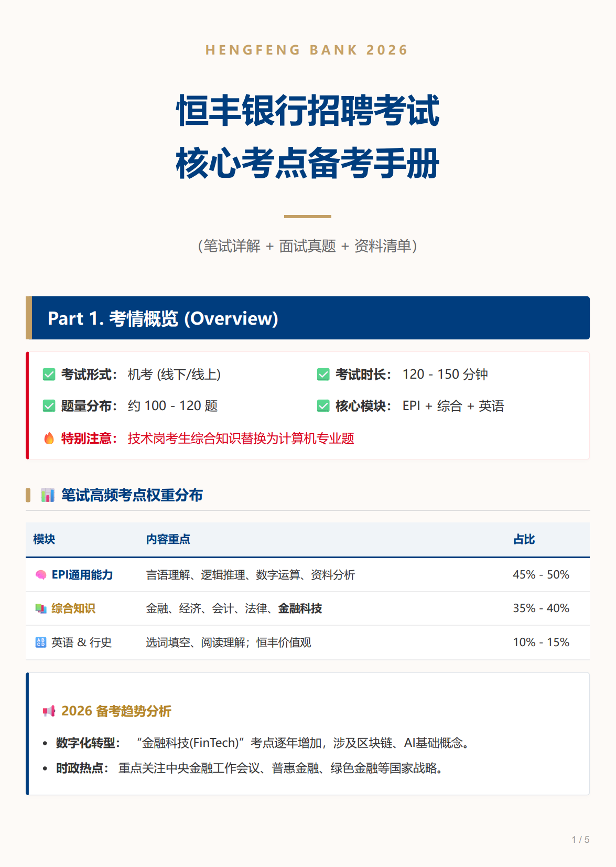This screenshot has height=867, width=616.
Task: Click the green checkmark beside 题量分布
Action: tap(49, 406)
